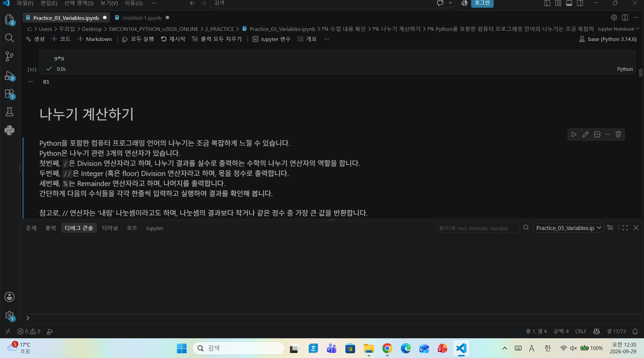
Task: Click 출력 모두 지우기 button
Action: tap(217, 39)
